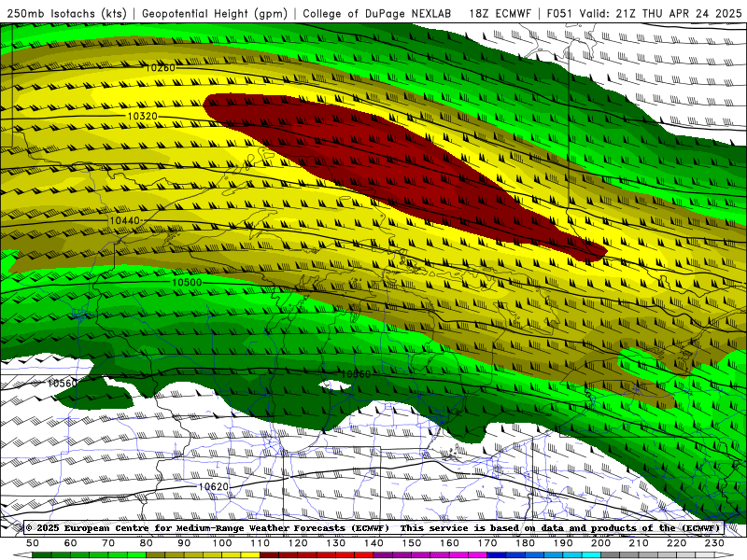Screen dimensions: 747x560
Task: Click the 10620 height contour label
Action: 214,486
